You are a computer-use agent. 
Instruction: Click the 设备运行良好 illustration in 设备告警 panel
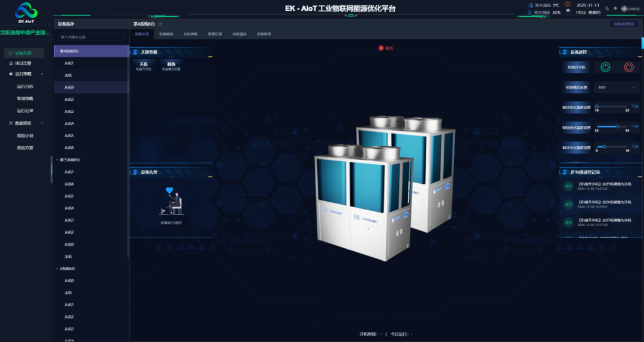coord(171,202)
